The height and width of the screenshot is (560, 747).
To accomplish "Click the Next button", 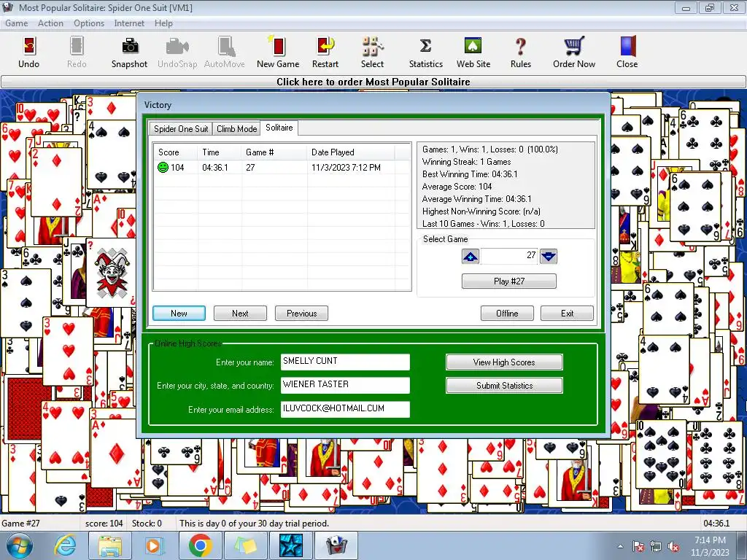I will pos(240,314).
